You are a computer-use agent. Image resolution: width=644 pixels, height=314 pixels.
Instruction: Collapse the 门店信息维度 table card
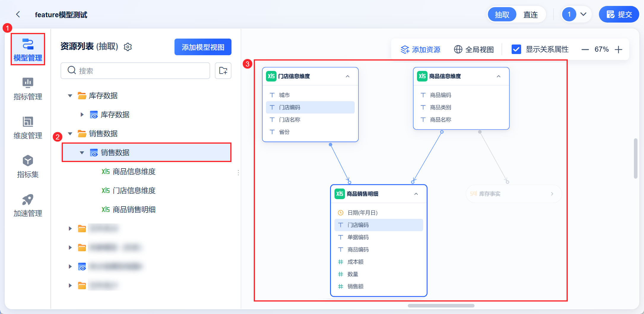[x=348, y=76]
